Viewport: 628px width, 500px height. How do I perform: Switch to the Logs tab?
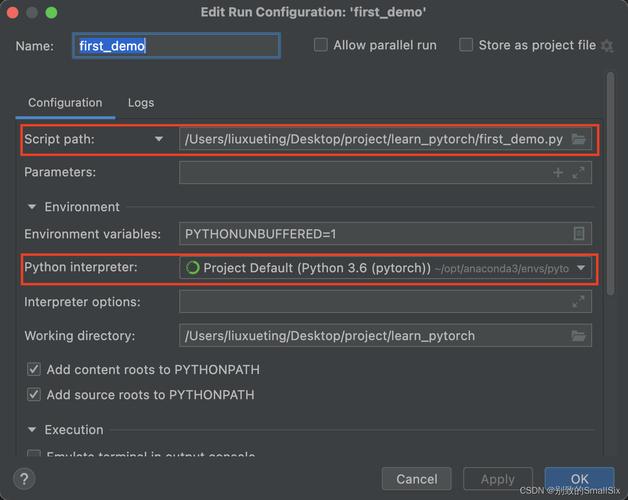[141, 103]
